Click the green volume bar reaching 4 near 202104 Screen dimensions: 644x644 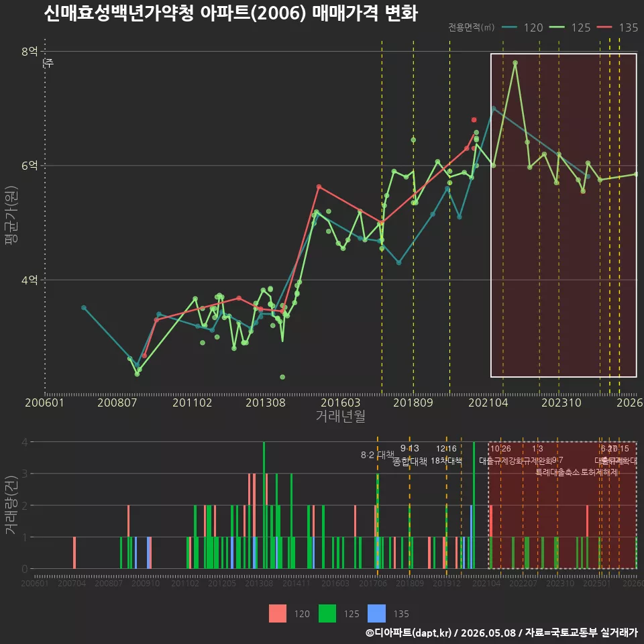click(474, 505)
